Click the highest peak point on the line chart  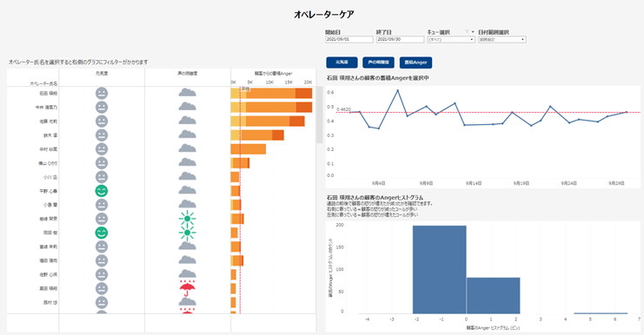coord(397,90)
